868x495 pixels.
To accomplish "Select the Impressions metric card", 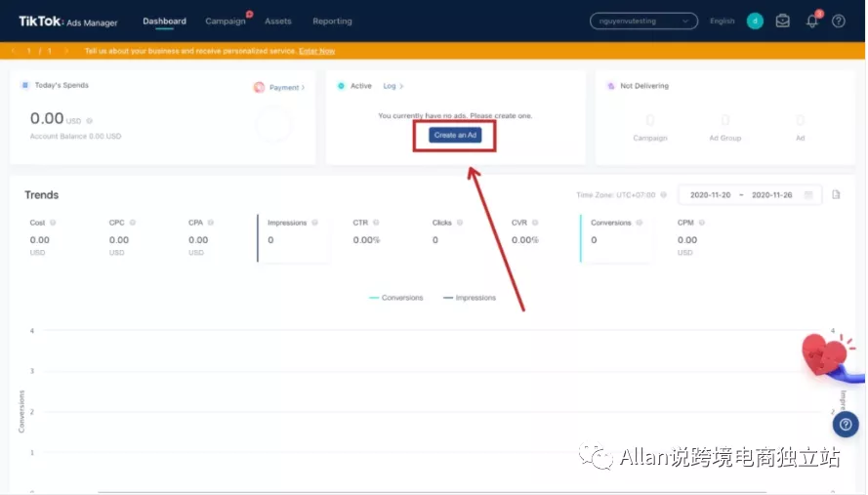I will (x=292, y=238).
